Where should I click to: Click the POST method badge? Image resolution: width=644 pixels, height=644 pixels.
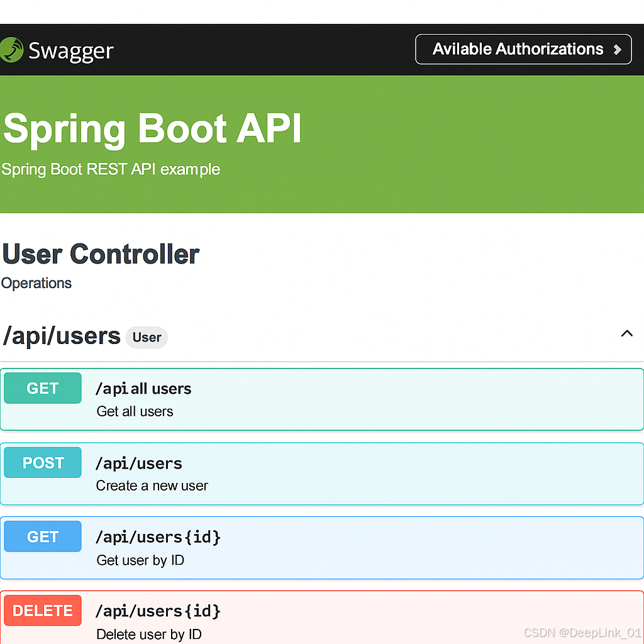click(43, 462)
